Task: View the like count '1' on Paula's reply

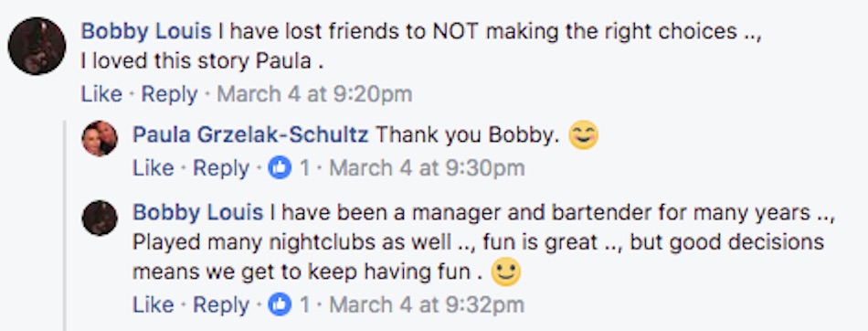Action: click(x=304, y=168)
